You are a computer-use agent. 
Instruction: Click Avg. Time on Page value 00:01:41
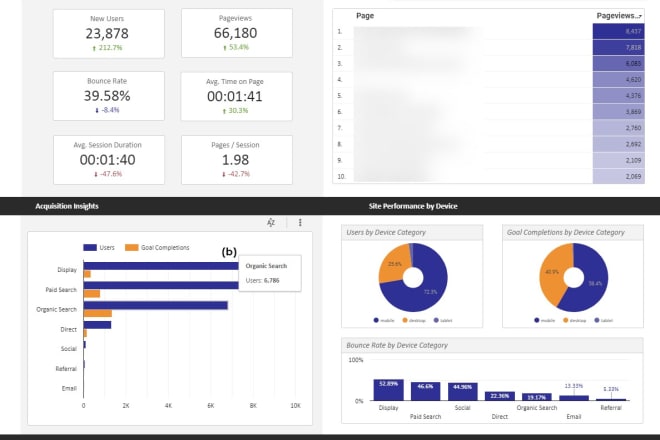(x=234, y=96)
